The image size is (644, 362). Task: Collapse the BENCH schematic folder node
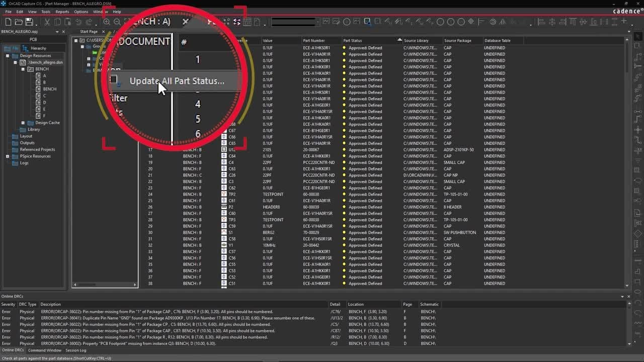click(23, 69)
